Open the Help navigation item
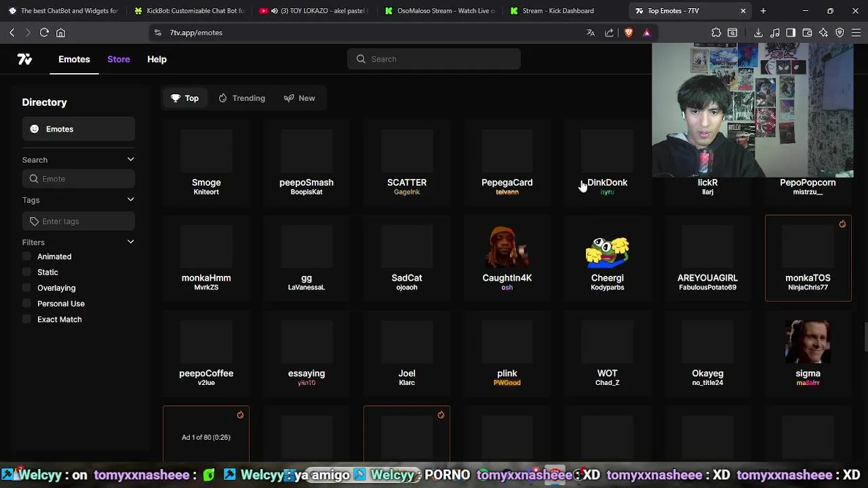 [x=157, y=59]
